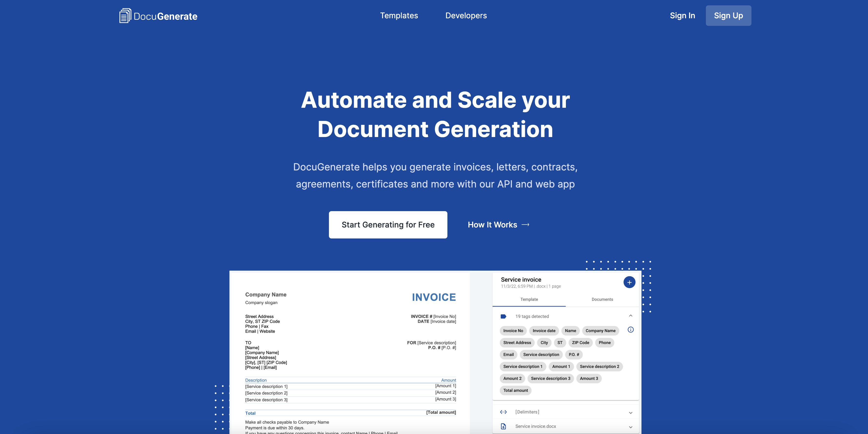The image size is (868, 434).
Task: Select the 'Invoice No' tag chip
Action: click(x=513, y=331)
